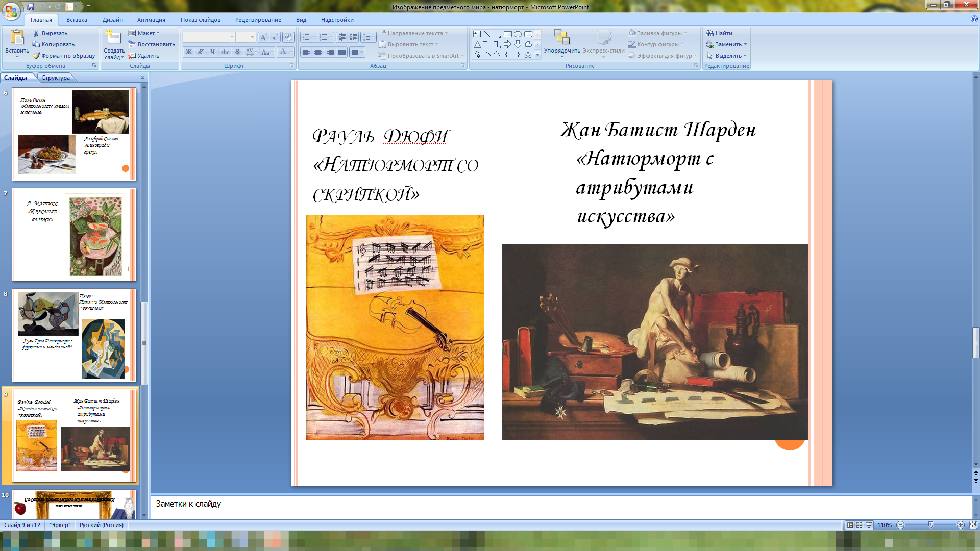
Task: Click the Вырезать (Cut) scissors button
Action: (50, 33)
